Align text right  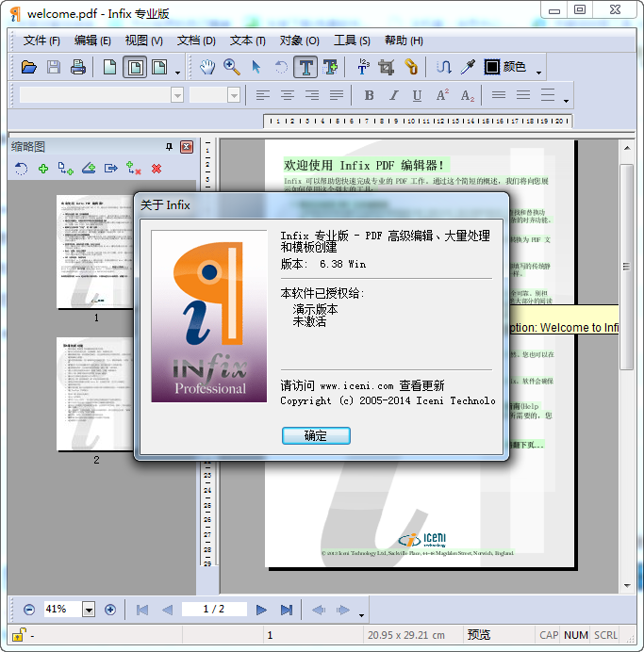(312, 95)
